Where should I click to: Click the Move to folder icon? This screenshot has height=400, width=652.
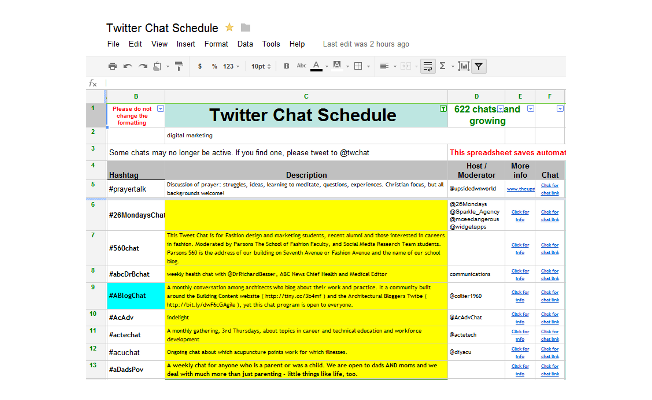coord(245,27)
